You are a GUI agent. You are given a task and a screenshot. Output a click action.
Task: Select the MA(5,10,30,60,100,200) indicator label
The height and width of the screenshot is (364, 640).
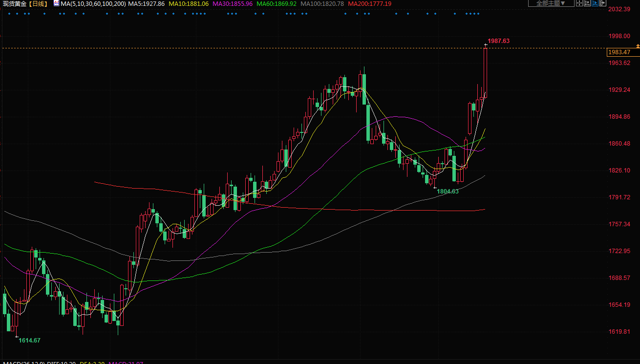coord(93,4)
